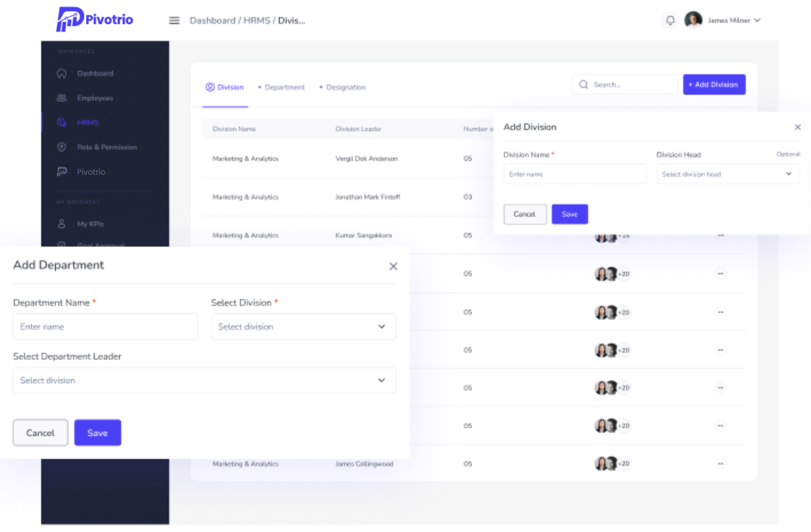Click the hamburger menu icon
Viewport: 811px width, 532px height.
point(174,20)
